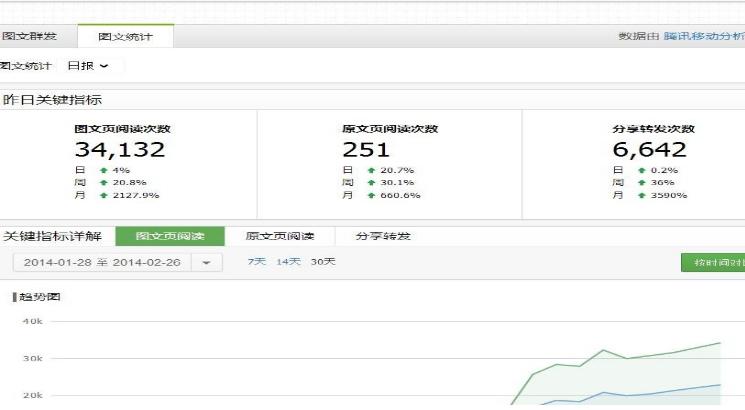Click the green arrow next to monthly 3590%
Viewport: 745px width, 410px height.
[641, 195]
